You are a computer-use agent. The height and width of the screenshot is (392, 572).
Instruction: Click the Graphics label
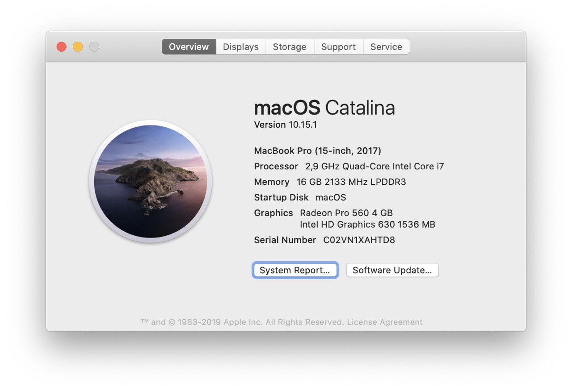(x=273, y=213)
